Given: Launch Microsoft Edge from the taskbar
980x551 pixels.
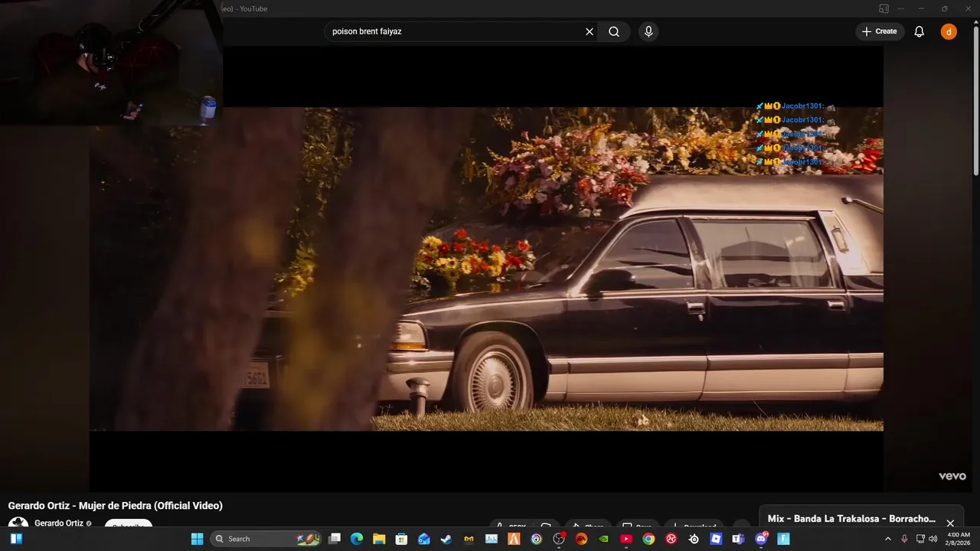Looking at the screenshot, I should click(x=357, y=539).
